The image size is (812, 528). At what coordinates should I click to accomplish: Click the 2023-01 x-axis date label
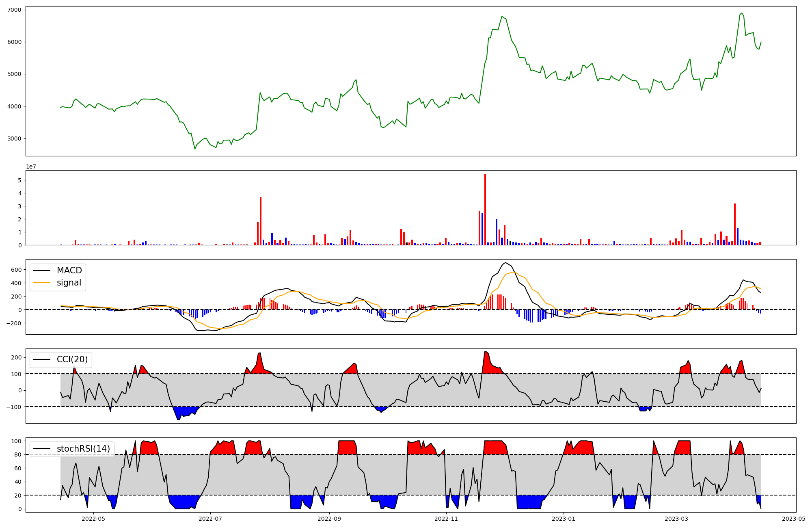[564, 519]
